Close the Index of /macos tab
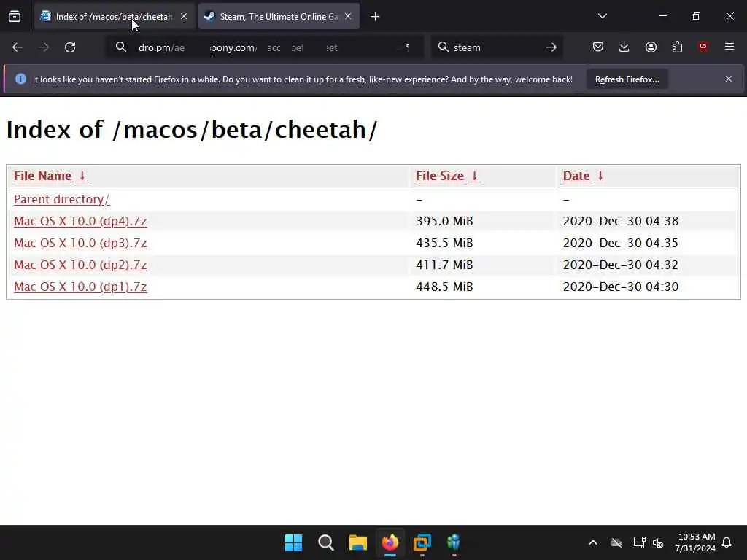The width and height of the screenshot is (747, 560). pos(184,16)
